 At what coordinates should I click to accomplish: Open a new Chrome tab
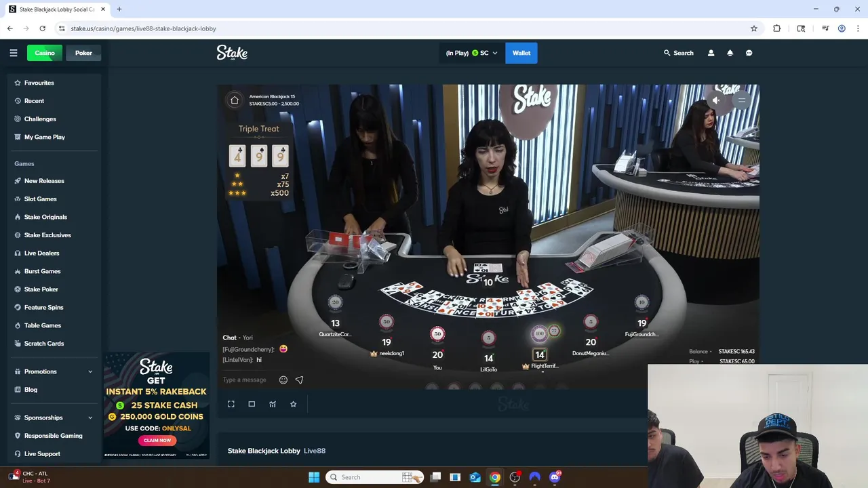click(119, 9)
